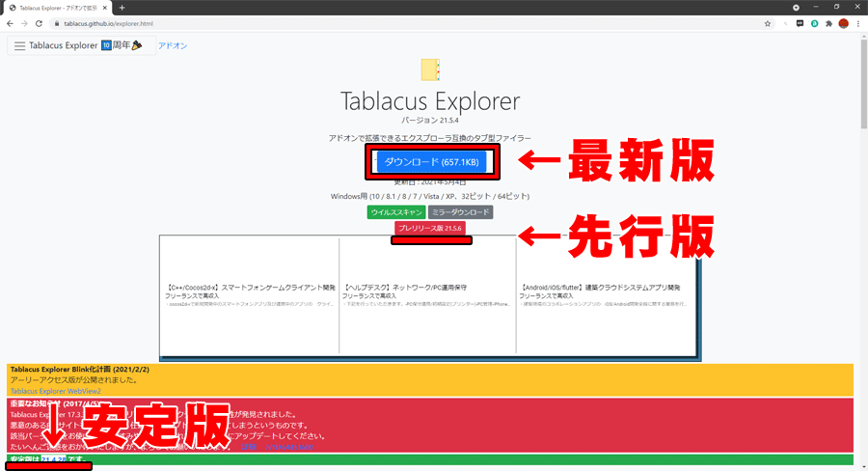Open the Android/iOS/flutter ad card

[606, 294]
